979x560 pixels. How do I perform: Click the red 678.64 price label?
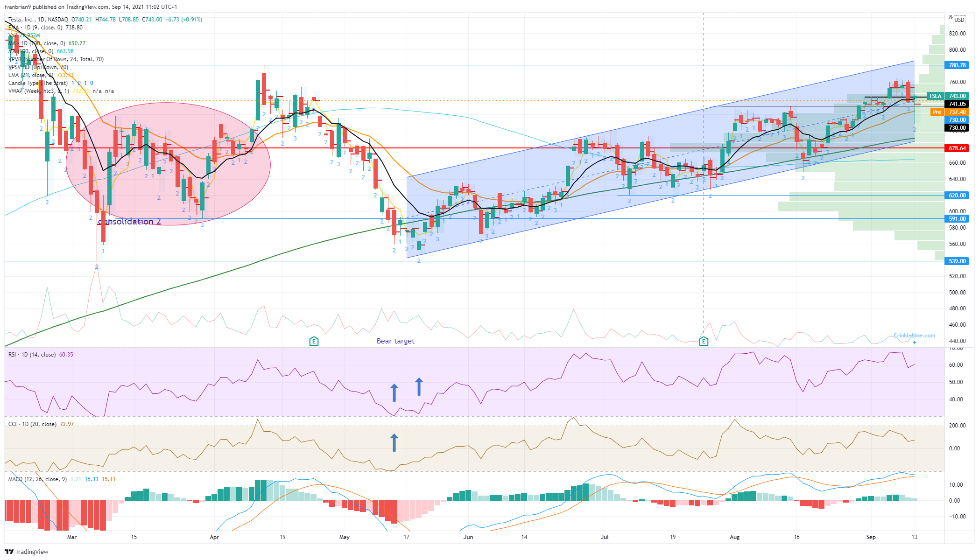pos(957,148)
